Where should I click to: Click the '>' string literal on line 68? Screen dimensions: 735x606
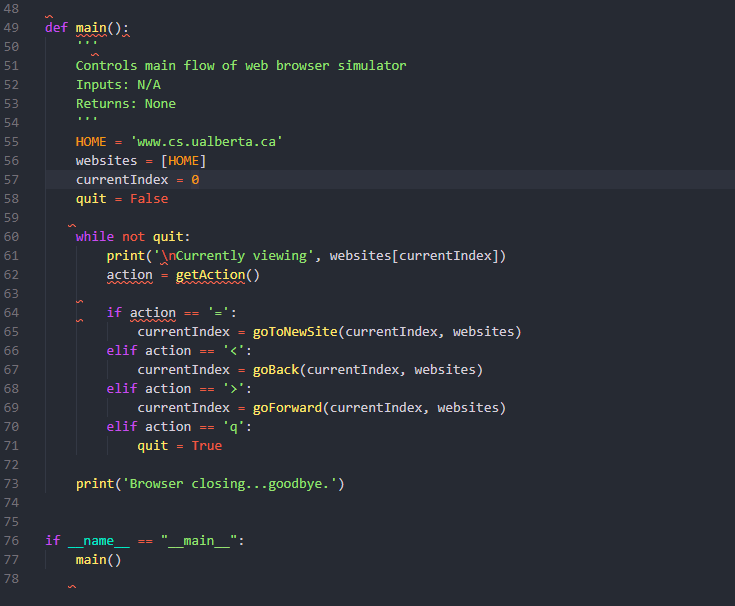[234, 389]
